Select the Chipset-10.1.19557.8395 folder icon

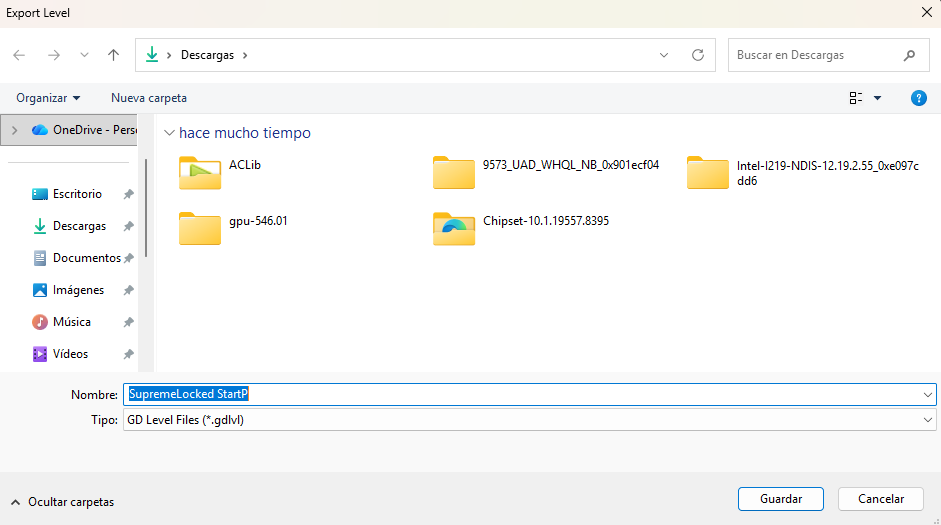pyautogui.click(x=454, y=229)
